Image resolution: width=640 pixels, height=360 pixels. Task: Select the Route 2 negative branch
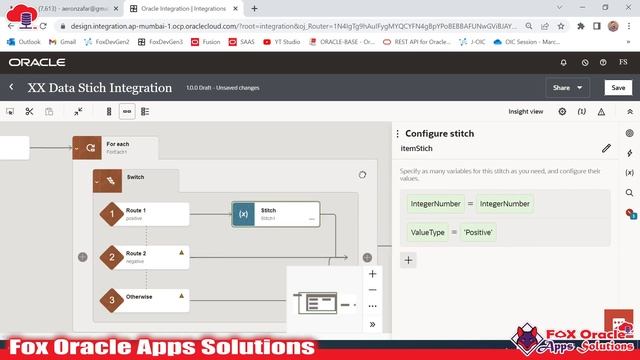(x=144, y=257)
